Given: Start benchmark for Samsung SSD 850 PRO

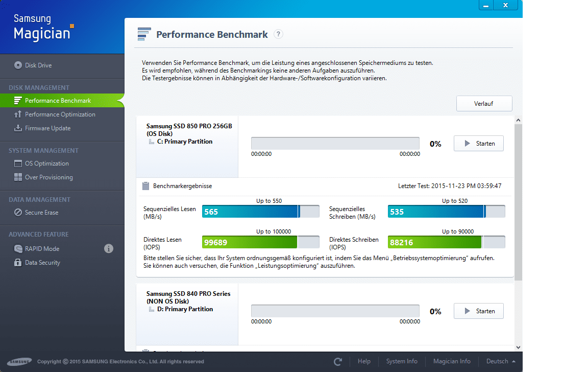Looking at the screenshot, I should [x=478, y=144].
